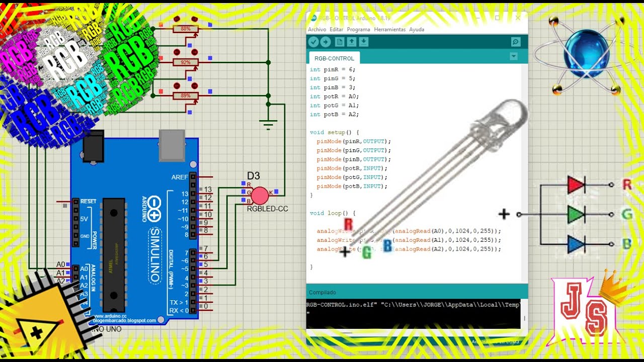The height and width of the screenshot is (362, 644).
Task: Click the increase button of the 88% potentiometer
Action: coord(195,19)
